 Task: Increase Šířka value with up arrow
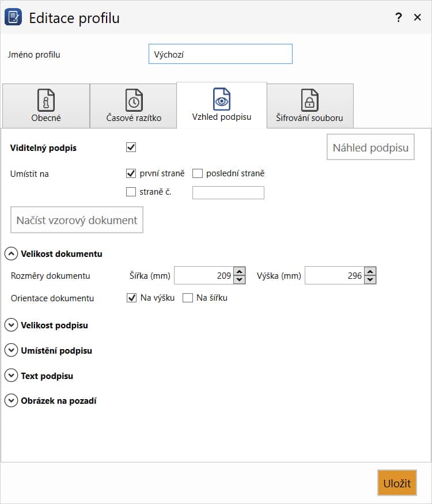(239, 272)
